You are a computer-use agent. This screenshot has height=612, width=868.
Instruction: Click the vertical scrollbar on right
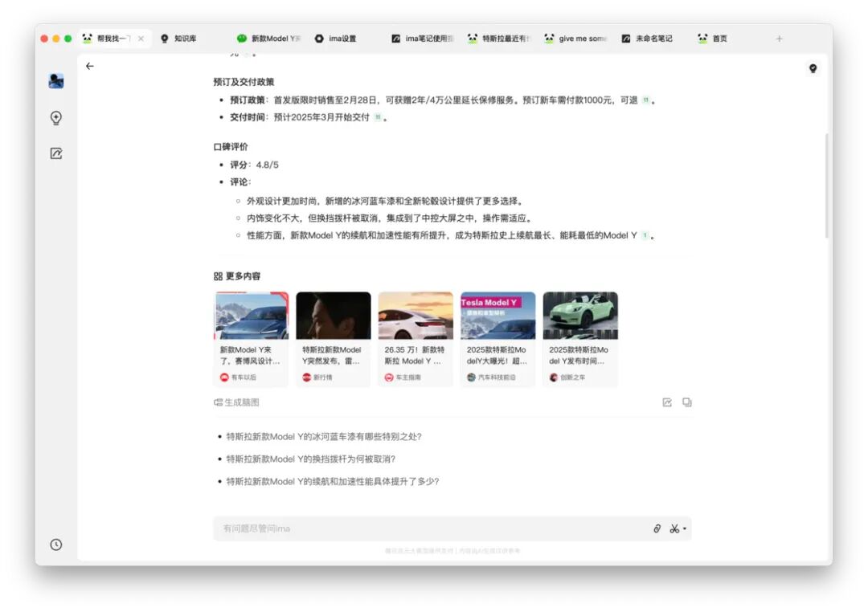tap(827, 186)
